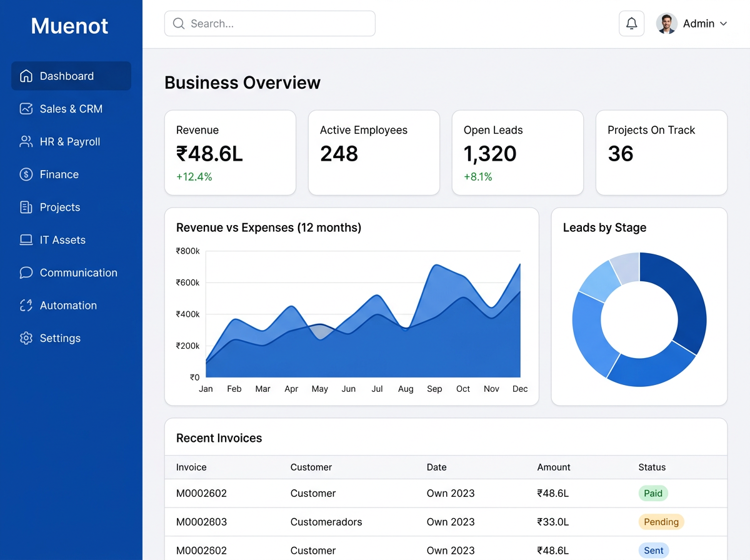Screen dimensions: 750x560
Task: Expand the Admin dropdown chevron
Action: point(724,24)
